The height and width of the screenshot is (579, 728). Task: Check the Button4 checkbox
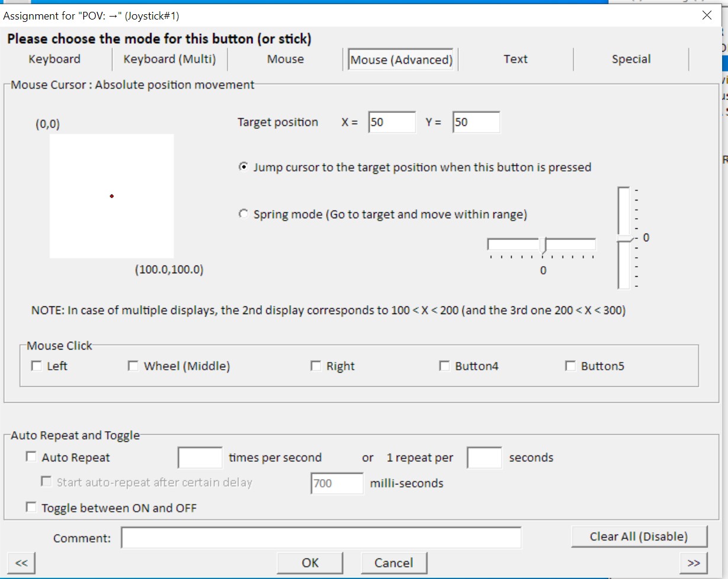(x=444, y=366)
